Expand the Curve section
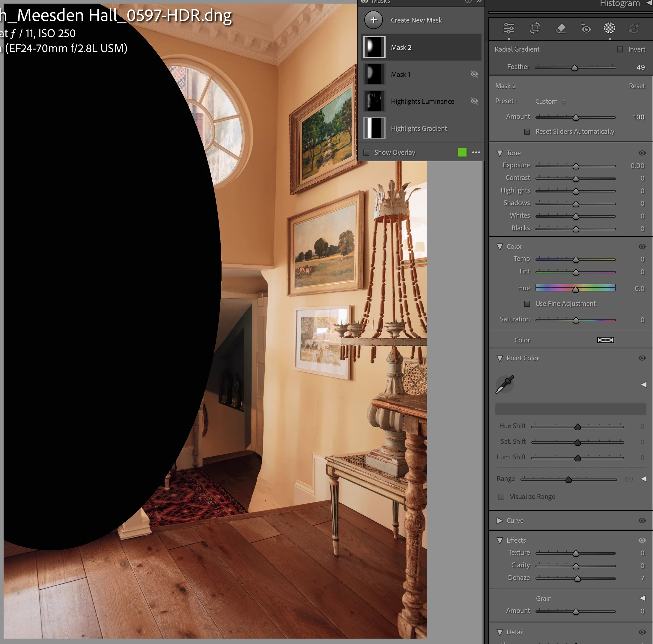 pyautogui.click(x=499, y=520)
